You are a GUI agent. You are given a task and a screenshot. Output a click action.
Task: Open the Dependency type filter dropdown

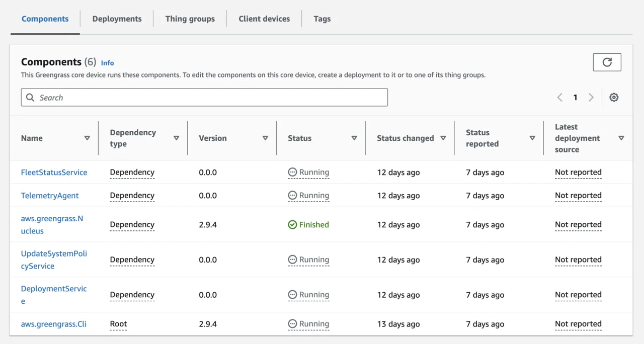point(177,138)
